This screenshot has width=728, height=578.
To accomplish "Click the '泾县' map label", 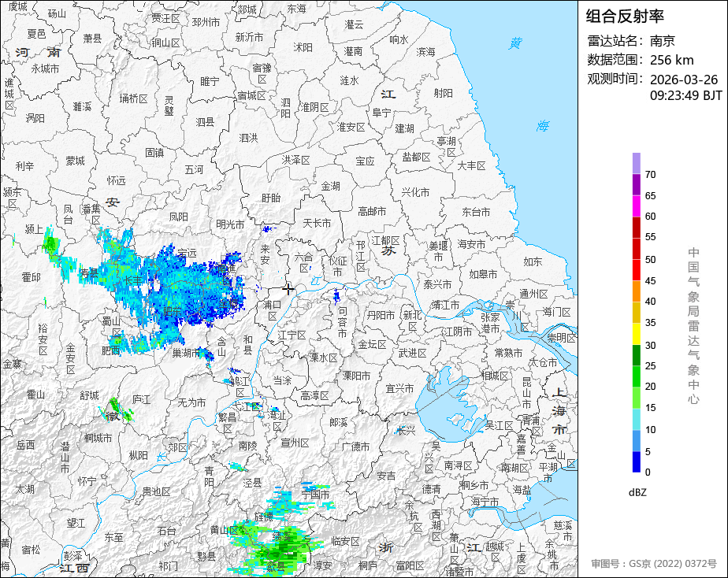I will [253, 483].
